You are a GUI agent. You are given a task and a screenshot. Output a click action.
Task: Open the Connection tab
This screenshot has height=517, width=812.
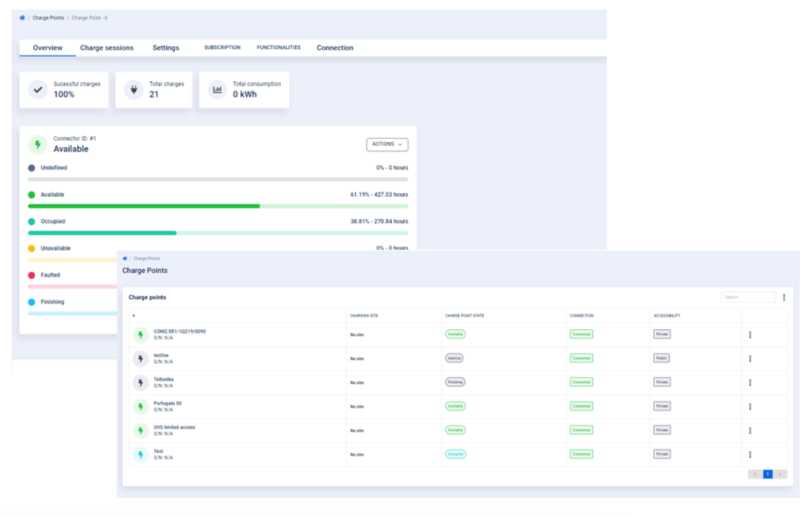335,48
